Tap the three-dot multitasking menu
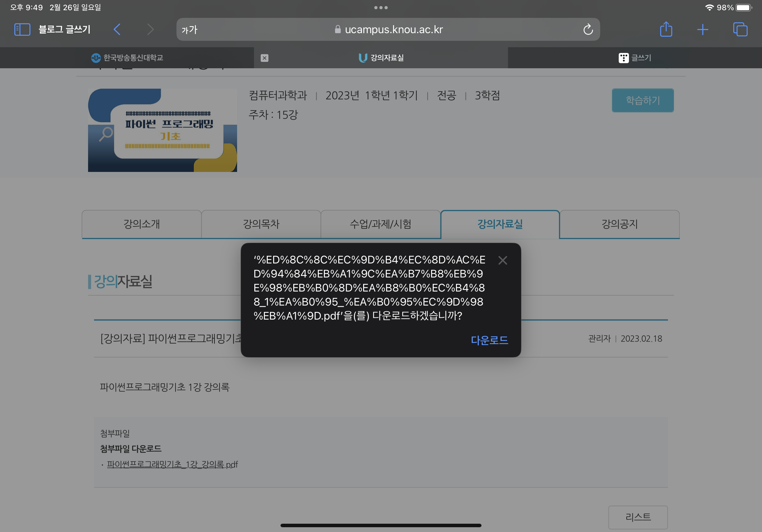 (381, 7)
